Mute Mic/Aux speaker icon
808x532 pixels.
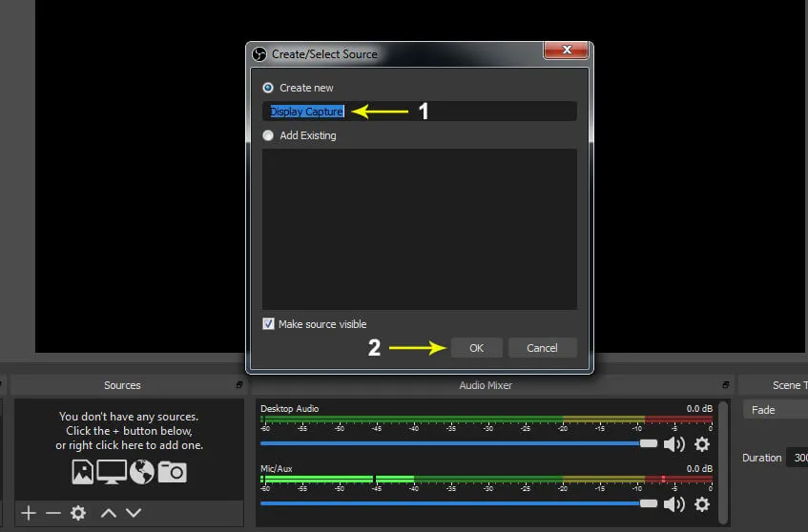pos(674,504)
